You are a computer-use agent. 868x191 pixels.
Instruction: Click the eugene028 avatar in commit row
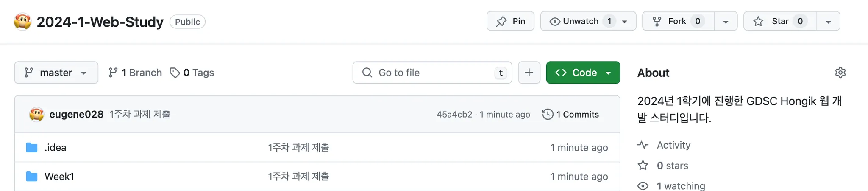(36, 114)
